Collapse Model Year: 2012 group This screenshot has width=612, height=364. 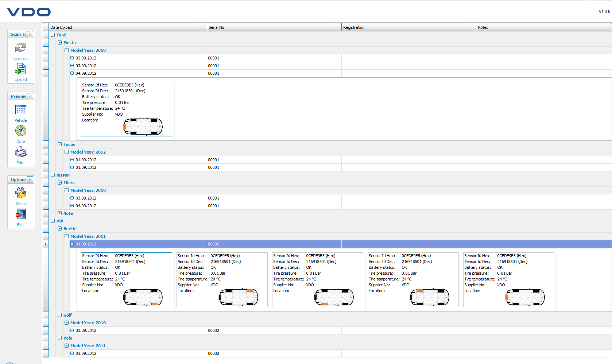[66, 152]
